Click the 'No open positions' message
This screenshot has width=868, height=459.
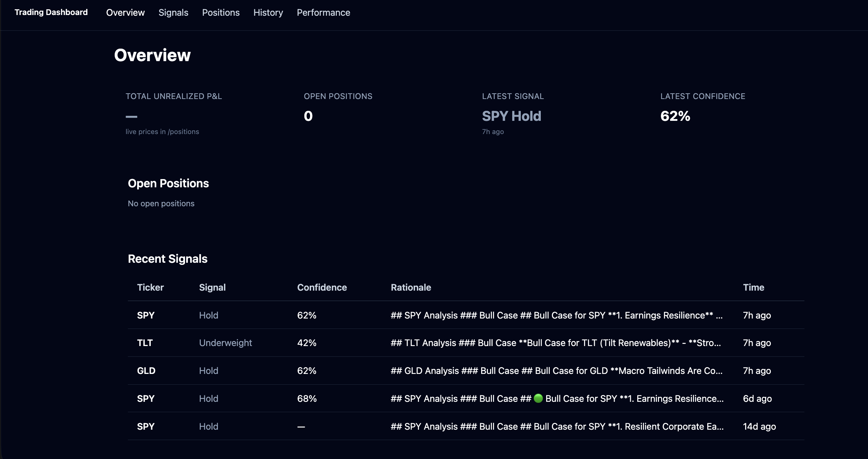pos(161,203)
